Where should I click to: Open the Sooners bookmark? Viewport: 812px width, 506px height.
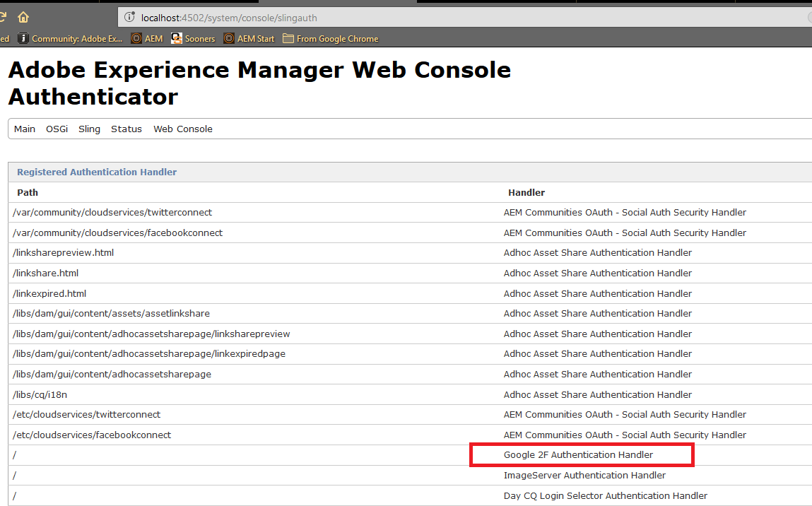[193, 39]
